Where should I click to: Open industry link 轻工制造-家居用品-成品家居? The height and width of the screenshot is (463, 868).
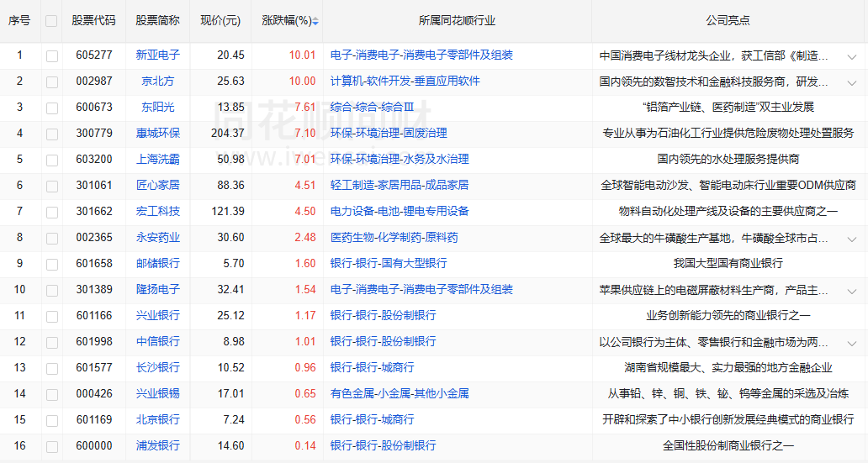tap(400, 185)
